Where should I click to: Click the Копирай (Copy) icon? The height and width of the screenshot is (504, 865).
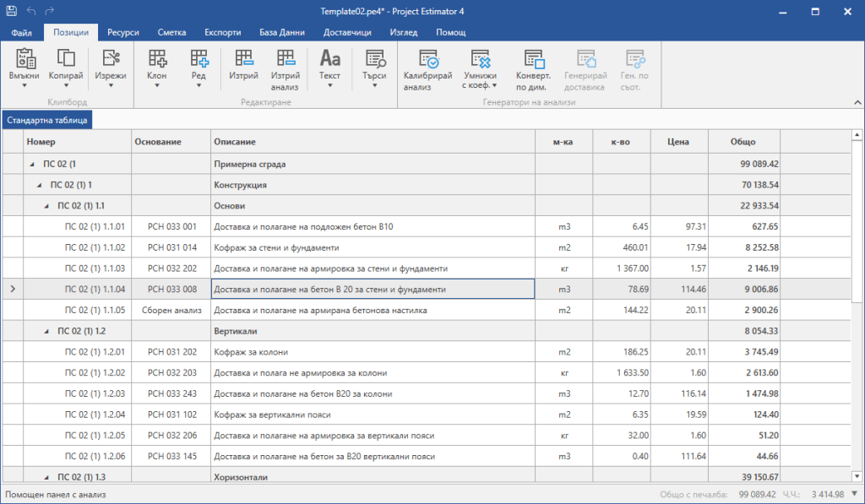66,59
